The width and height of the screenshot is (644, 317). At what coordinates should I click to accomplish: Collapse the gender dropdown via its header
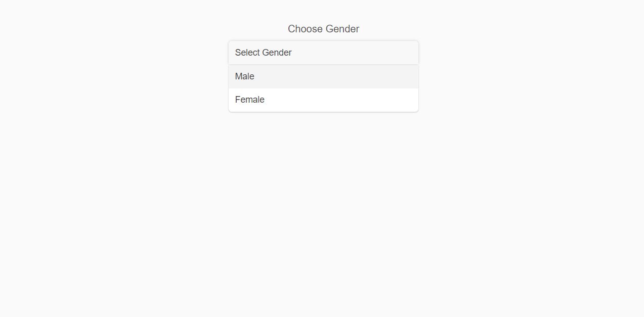(323, 53)
